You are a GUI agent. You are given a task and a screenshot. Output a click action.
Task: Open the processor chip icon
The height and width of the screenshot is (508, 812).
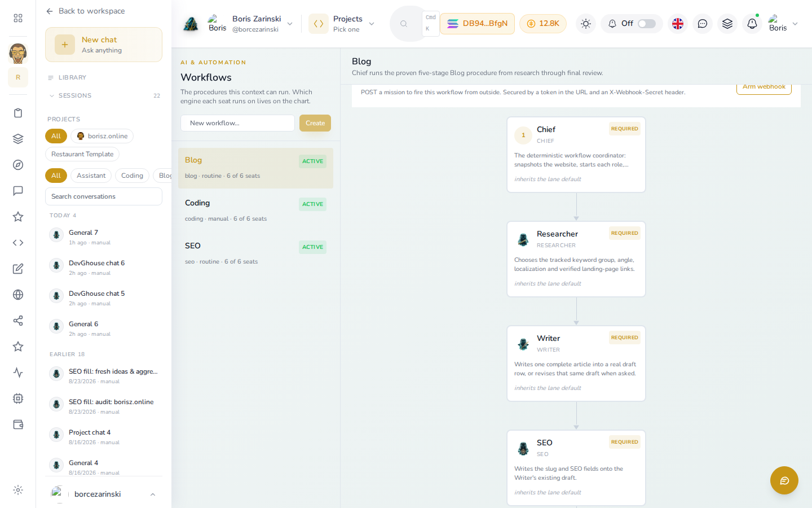pyautogui.click(x=18, y=398)
